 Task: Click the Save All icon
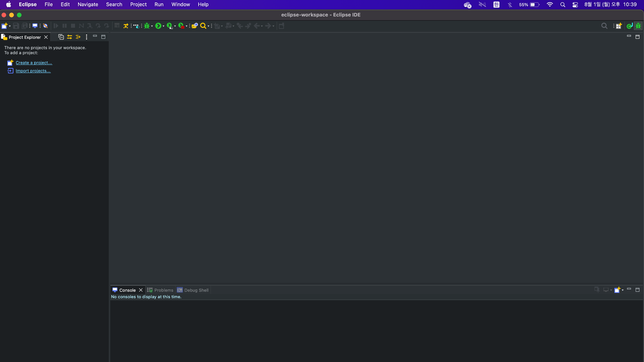[25, 26]
